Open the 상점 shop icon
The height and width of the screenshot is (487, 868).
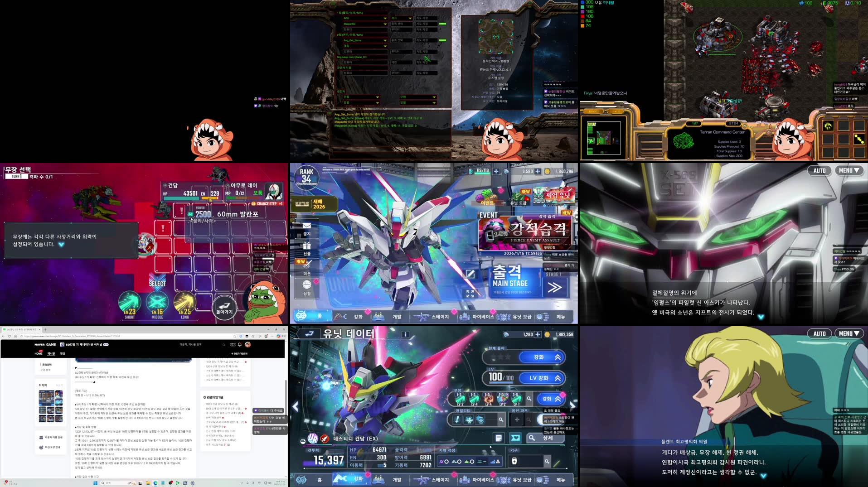click(x=306, y=284)
